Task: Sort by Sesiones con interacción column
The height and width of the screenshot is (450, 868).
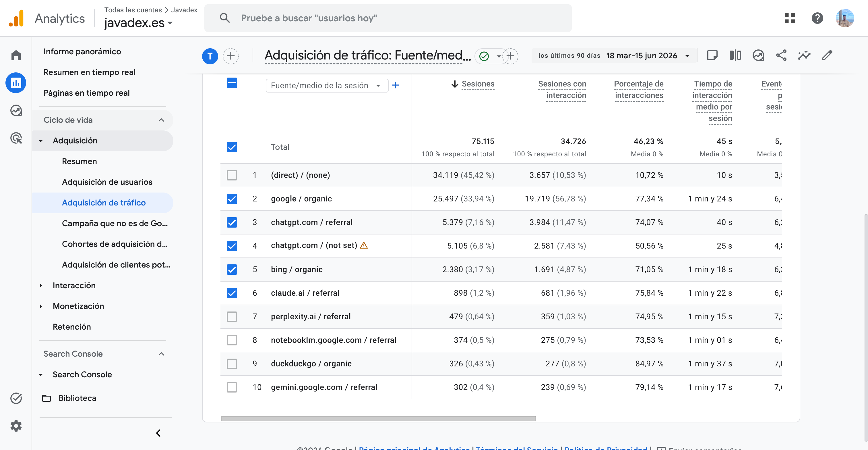Action: coord(562,90)
